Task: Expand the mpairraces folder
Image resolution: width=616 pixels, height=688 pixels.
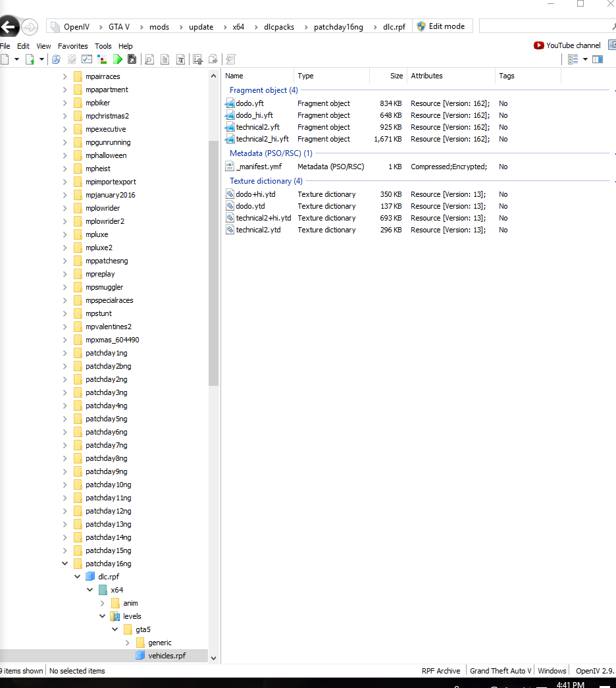Action: [x=64, y=76]
